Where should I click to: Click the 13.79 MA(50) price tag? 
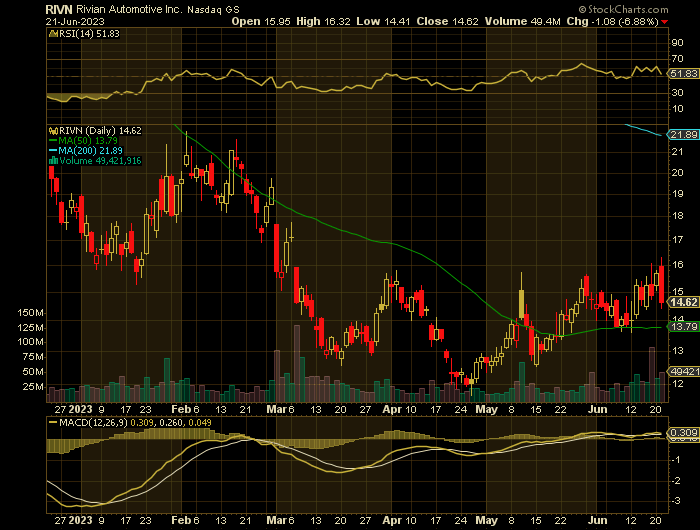pos(683,326)
